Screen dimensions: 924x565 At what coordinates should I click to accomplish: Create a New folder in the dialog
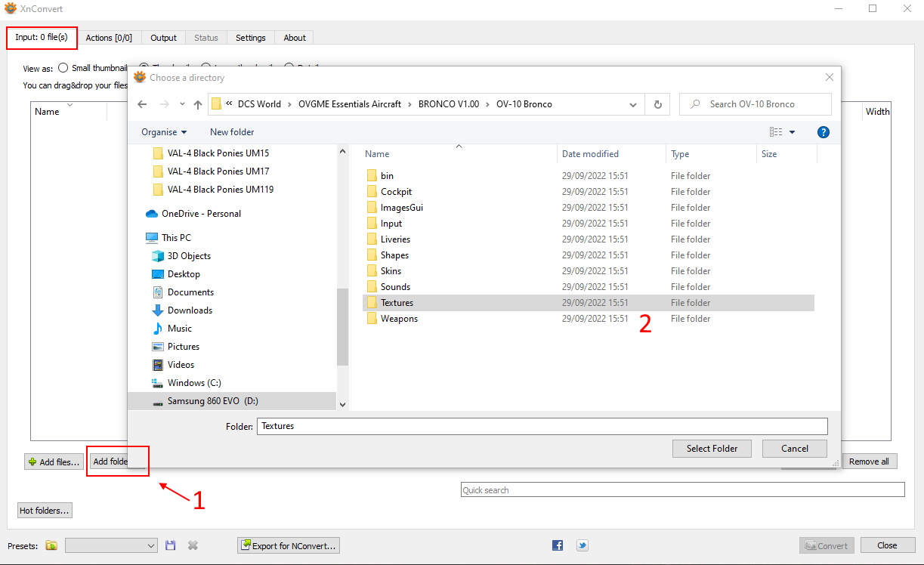(232, 132)
